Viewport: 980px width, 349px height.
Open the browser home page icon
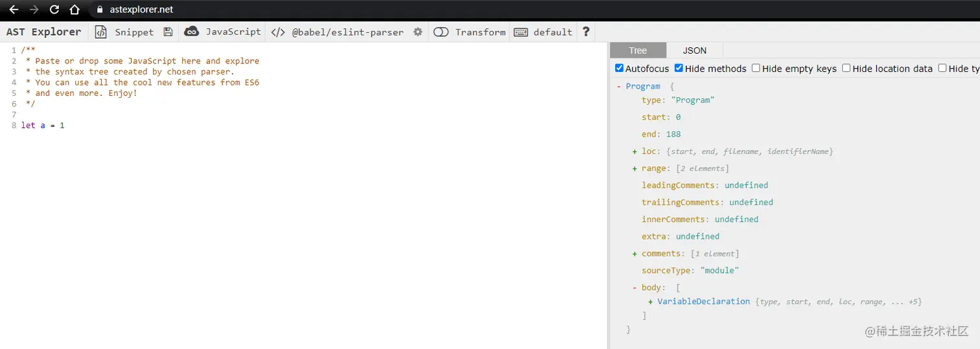coord(75,10)
